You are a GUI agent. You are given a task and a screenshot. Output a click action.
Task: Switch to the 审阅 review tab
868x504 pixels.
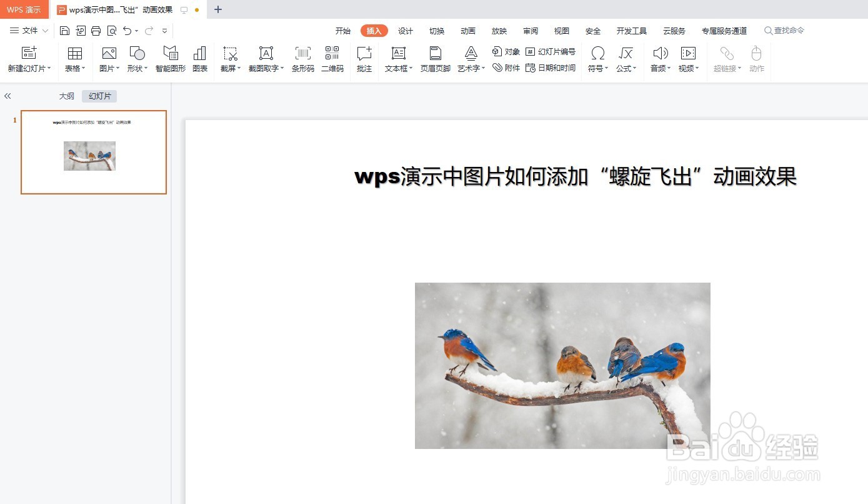531,31
